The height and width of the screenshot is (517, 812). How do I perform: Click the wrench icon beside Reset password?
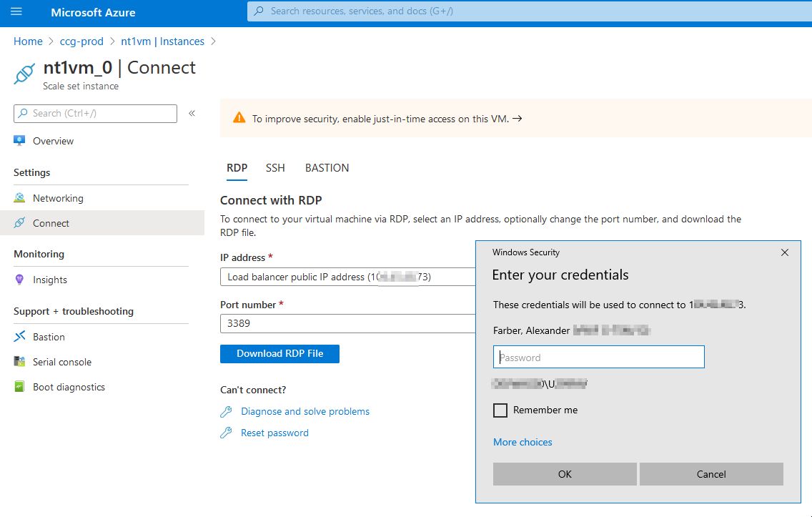(227, 433)
